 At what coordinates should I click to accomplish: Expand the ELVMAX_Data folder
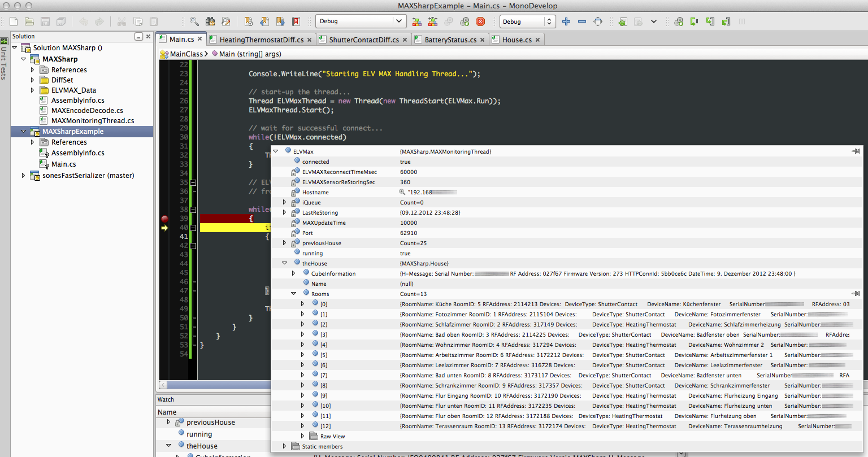[x=33, y=90]
